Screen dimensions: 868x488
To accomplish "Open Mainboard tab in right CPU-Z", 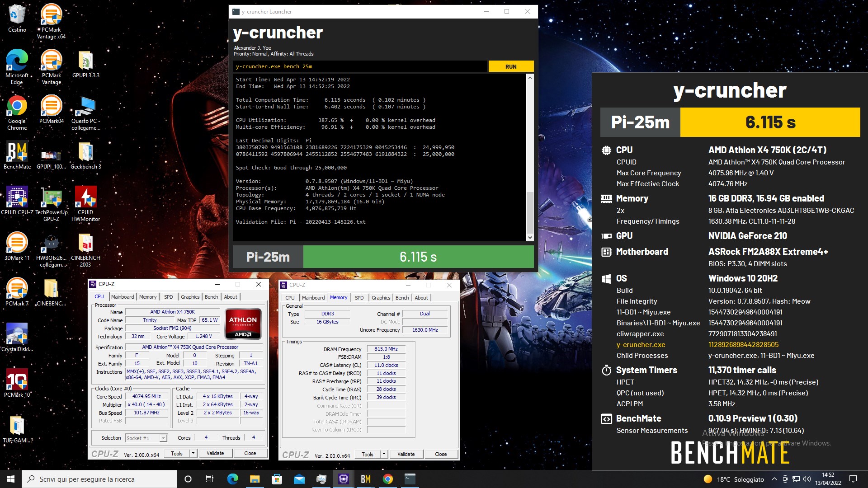I will [313, 298].
